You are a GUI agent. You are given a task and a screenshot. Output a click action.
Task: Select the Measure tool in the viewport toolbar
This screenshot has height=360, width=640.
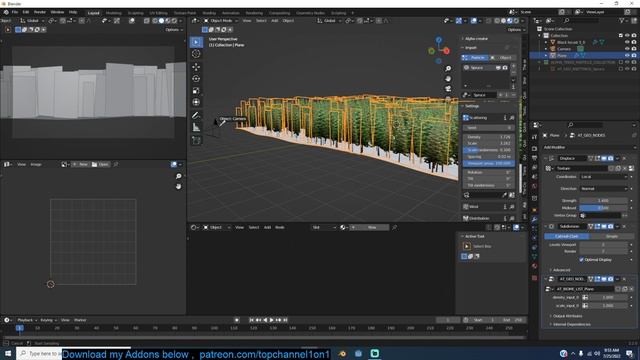point(196,127)
